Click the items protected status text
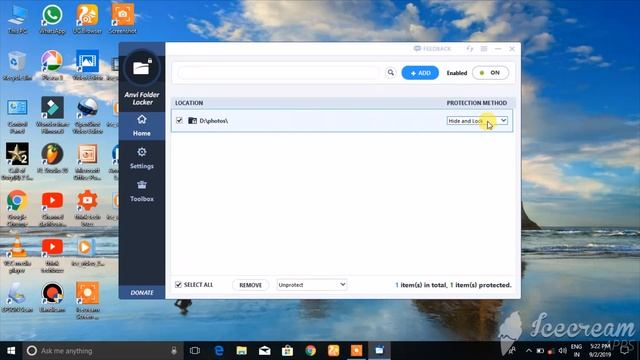Image resolution: width=640 pixels, height=360 pixels. click(x=453, y=285)
